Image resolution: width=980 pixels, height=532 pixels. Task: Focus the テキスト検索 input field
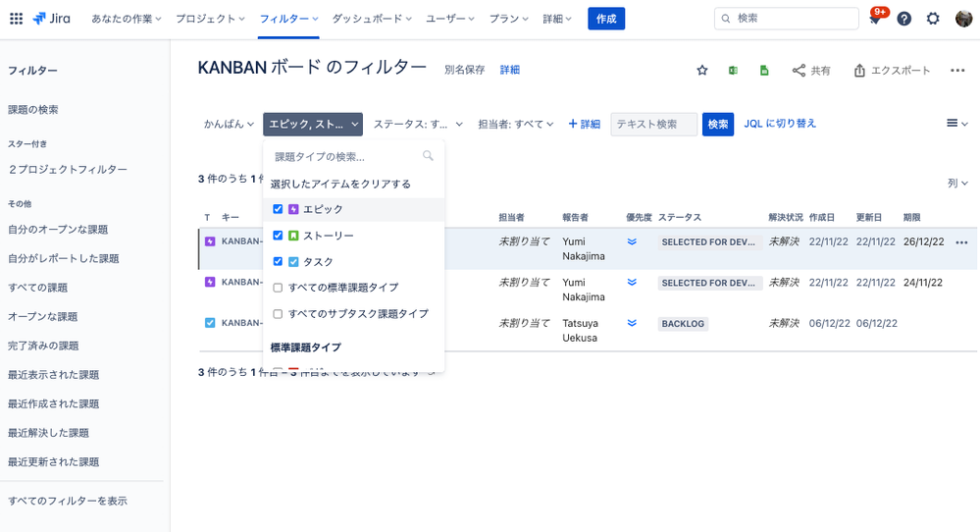(x=653, y=124)
